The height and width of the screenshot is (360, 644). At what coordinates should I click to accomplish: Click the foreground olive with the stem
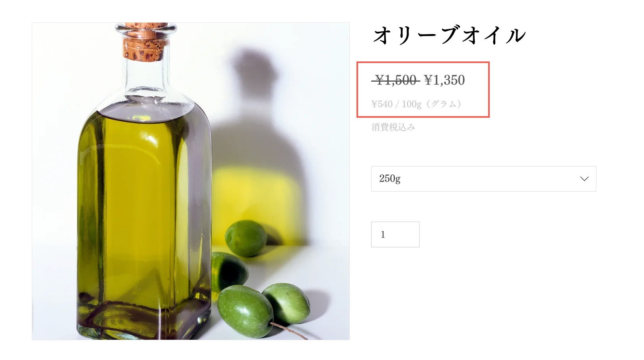pyautogui.click(x=245, y=311)
